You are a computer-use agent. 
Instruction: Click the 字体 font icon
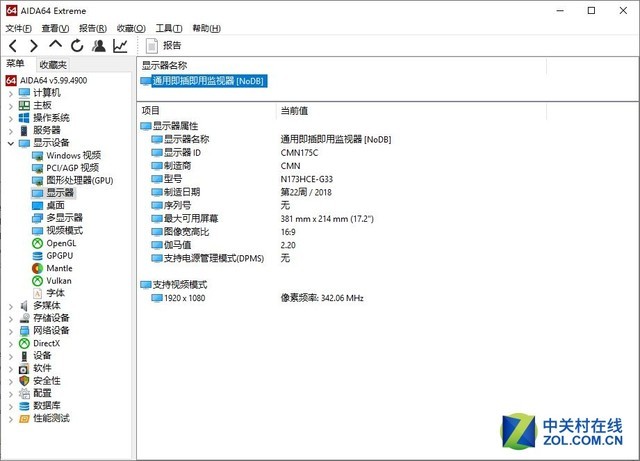(x=37, y=293)
